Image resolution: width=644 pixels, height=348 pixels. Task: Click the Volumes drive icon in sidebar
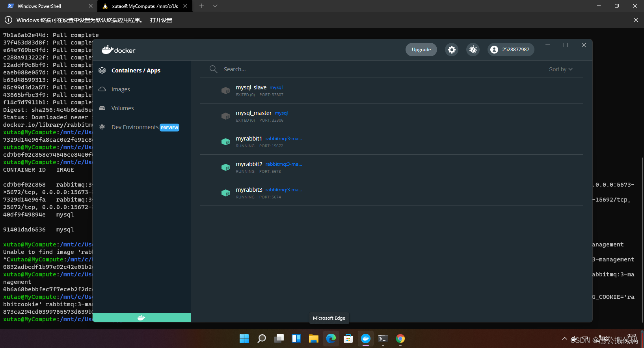[x=102, y=108]
